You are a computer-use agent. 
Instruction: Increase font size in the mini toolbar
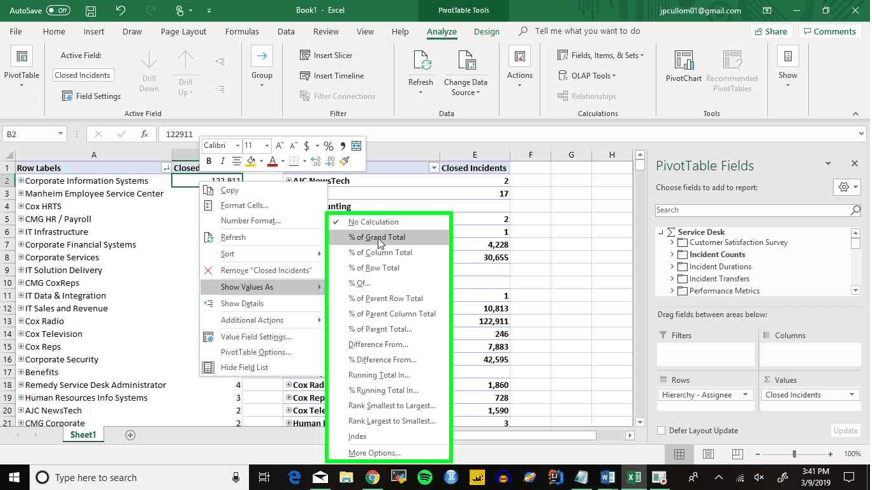(x=280, y=146)
